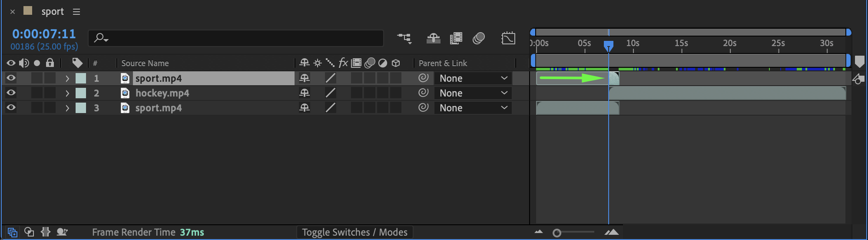
Task: Click the Lock column header icon
Action: tap(50, 63)
